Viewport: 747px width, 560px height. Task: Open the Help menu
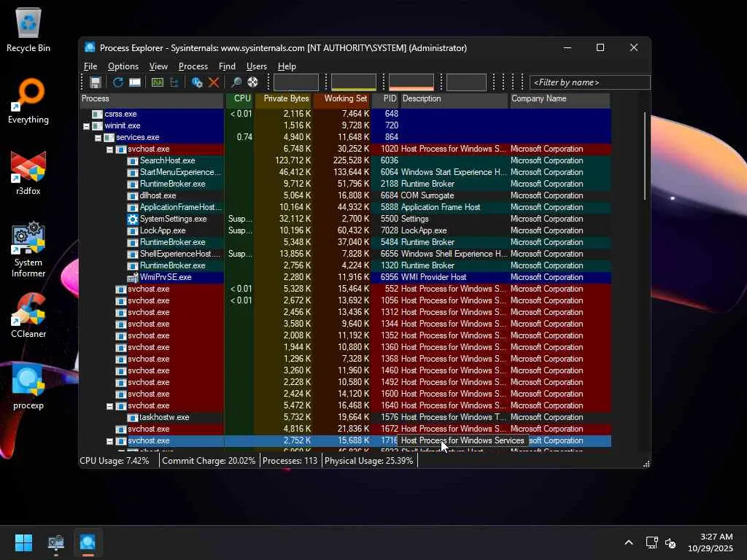pyautogui.click(x=287, y=66)
